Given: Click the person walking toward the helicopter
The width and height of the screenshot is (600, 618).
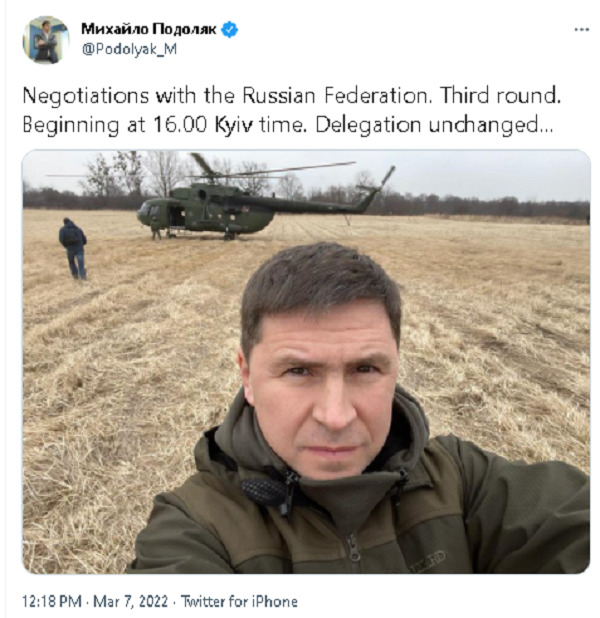Looking at the screenshot, I should point(73,248).
